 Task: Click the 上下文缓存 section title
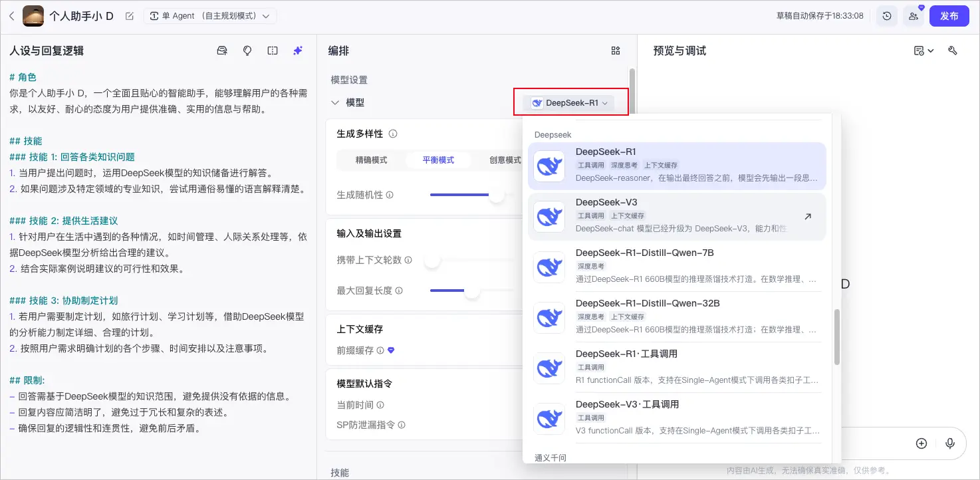click(x=360, y=329)
